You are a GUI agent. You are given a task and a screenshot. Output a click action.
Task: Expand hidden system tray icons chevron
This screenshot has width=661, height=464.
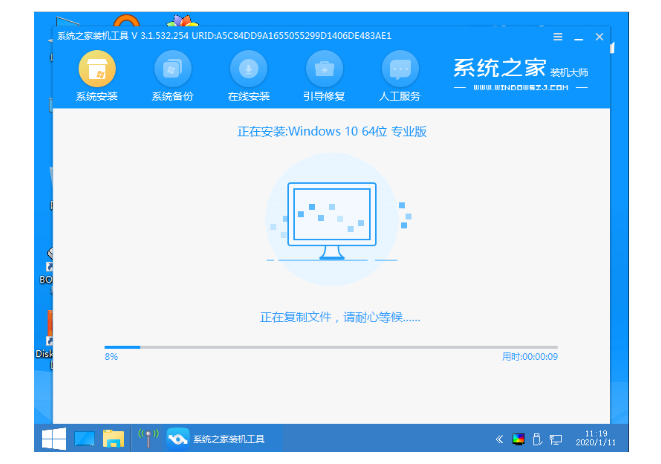pos(500,439)
